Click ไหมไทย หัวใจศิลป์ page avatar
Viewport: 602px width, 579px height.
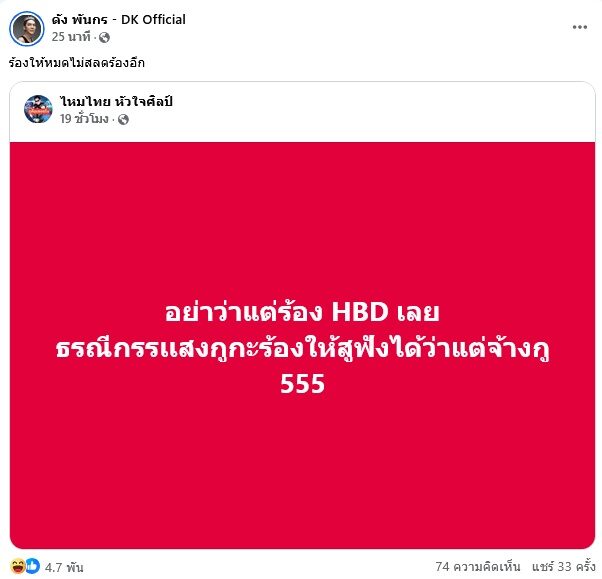point(38,109)
